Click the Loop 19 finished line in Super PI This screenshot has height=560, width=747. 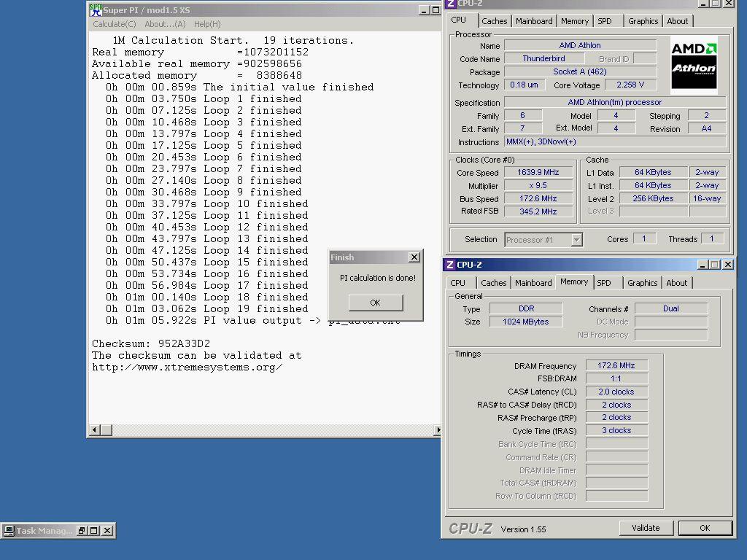tap(206, 309)
